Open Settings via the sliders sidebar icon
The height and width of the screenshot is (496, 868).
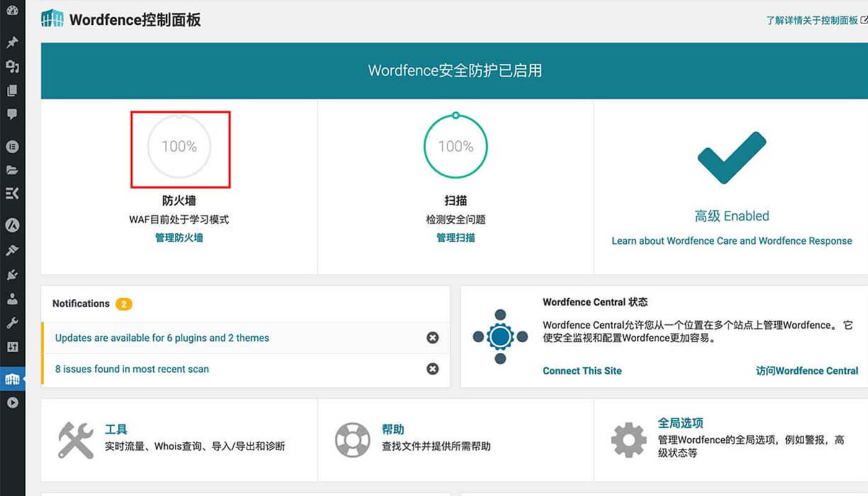pos(12,347)
